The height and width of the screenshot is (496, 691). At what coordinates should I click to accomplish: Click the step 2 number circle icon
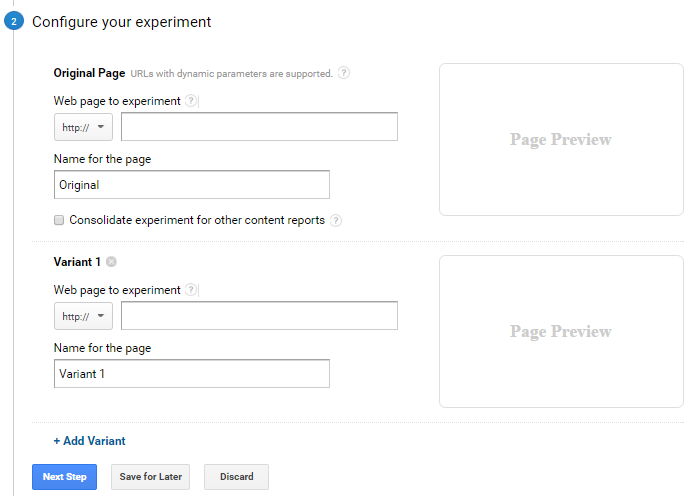14,22
